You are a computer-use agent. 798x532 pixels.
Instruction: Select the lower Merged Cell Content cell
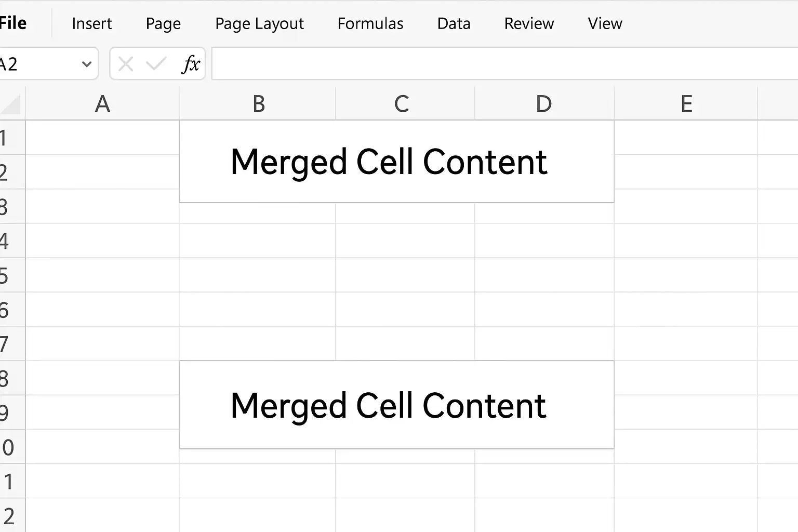[396, 405]
